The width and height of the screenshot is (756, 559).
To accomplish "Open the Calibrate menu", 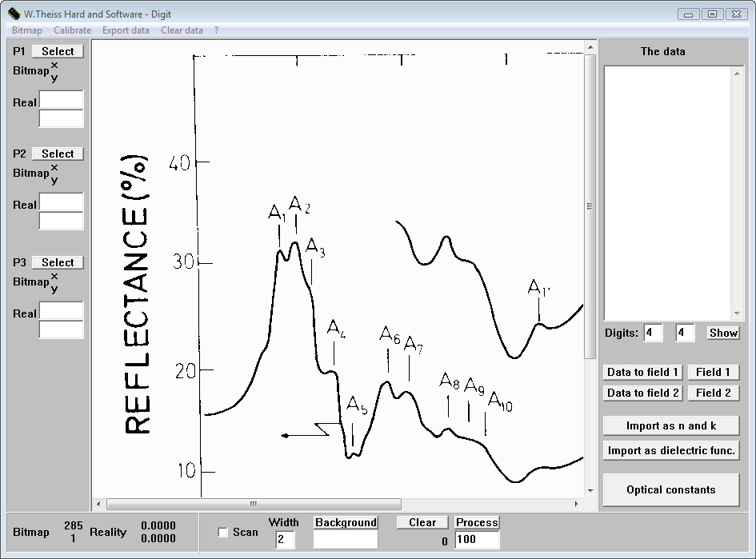I will (72, 30).
